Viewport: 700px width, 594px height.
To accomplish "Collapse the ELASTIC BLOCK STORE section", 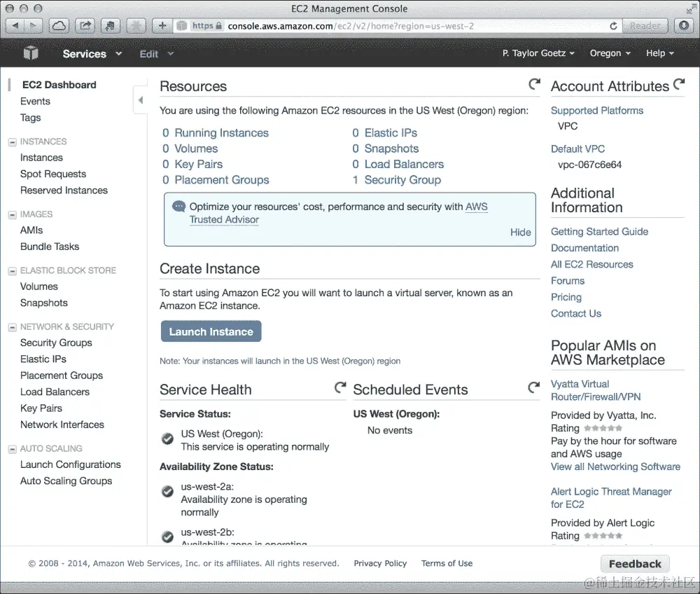I will [x=13, y=271].
